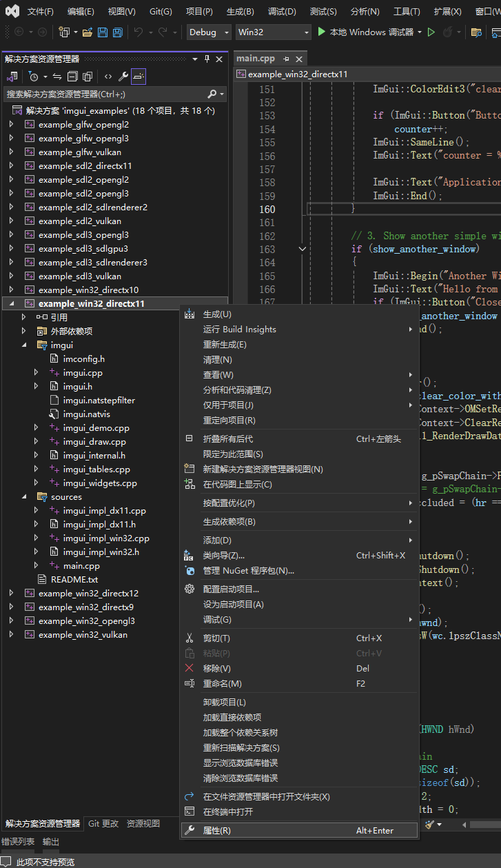Expand the 引用 references node

pyautogui.click(x=23, y=318)
